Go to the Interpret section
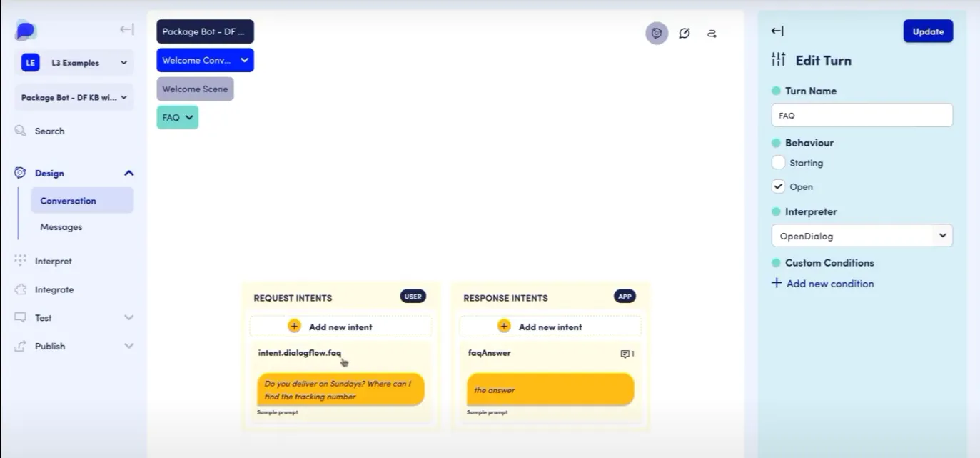Screen dimensions: 980x458 54,261
